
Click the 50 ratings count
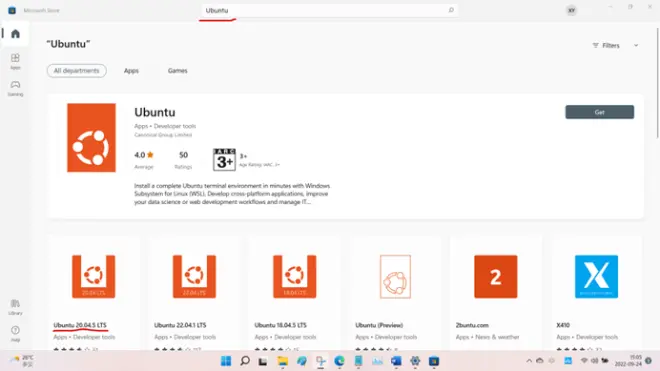point(184,155)
